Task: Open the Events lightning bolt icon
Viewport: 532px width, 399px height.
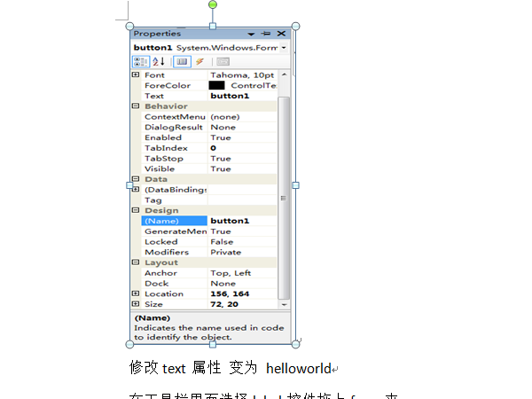Action: [200, 61]
